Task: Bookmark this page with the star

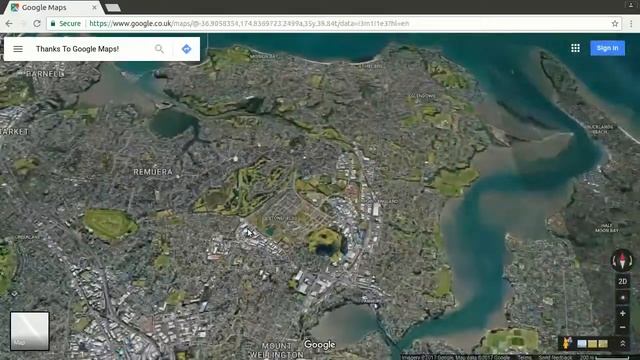Action: (615, 24)
